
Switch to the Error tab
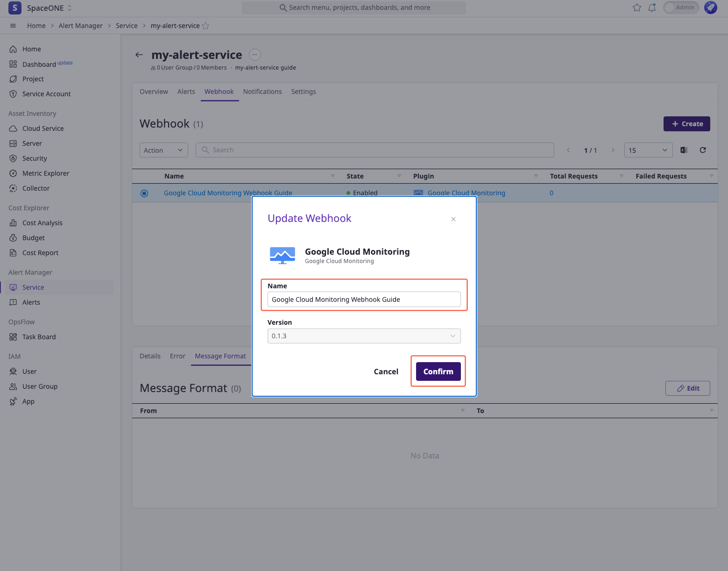point(177,356)
